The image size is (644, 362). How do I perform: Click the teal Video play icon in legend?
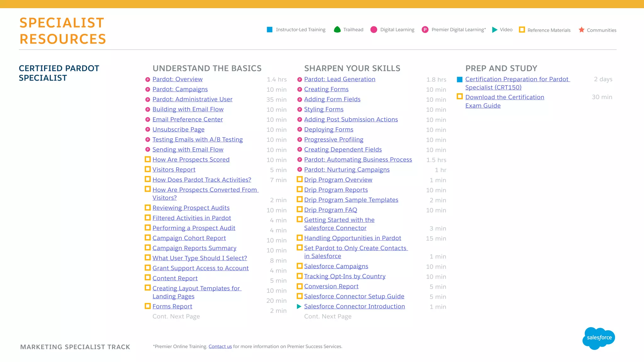pyautogui.click(x=495, y=30)
